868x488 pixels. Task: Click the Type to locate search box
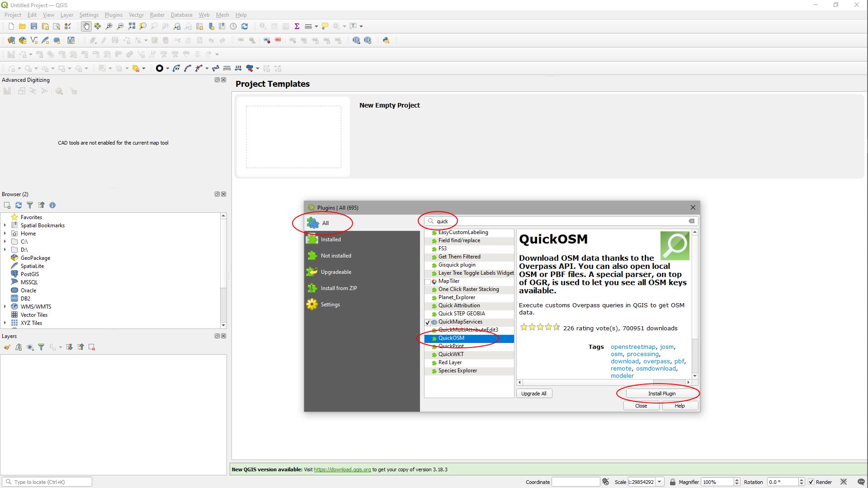(47, 482)
